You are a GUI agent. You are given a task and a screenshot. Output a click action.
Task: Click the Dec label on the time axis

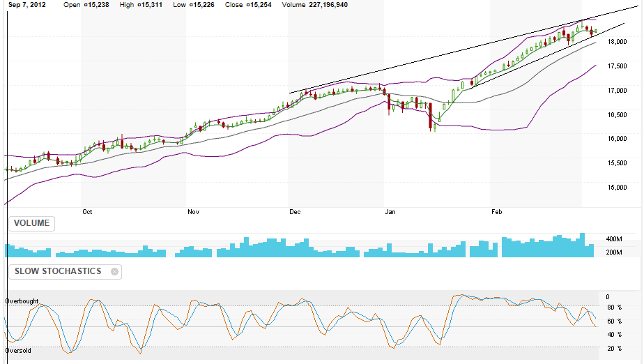coord(296,211)
